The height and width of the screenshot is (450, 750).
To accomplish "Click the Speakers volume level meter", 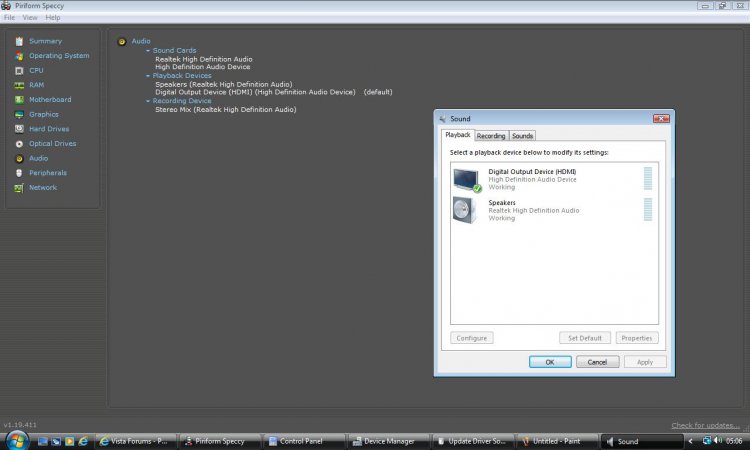I will click(x=648, y=209).
